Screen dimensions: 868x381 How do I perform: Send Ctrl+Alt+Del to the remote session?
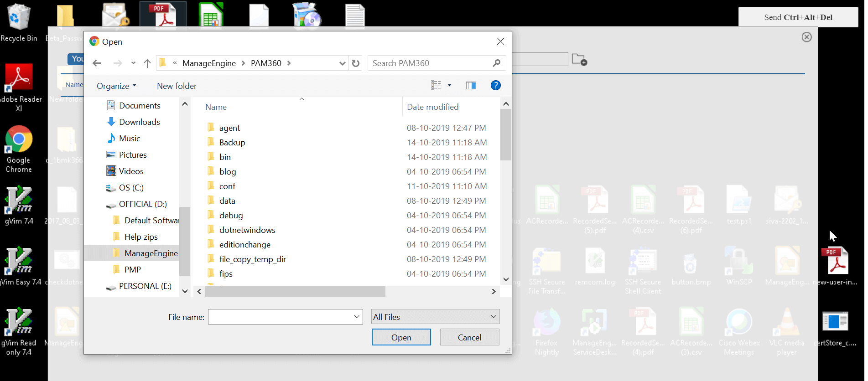(x=798, y=17)
